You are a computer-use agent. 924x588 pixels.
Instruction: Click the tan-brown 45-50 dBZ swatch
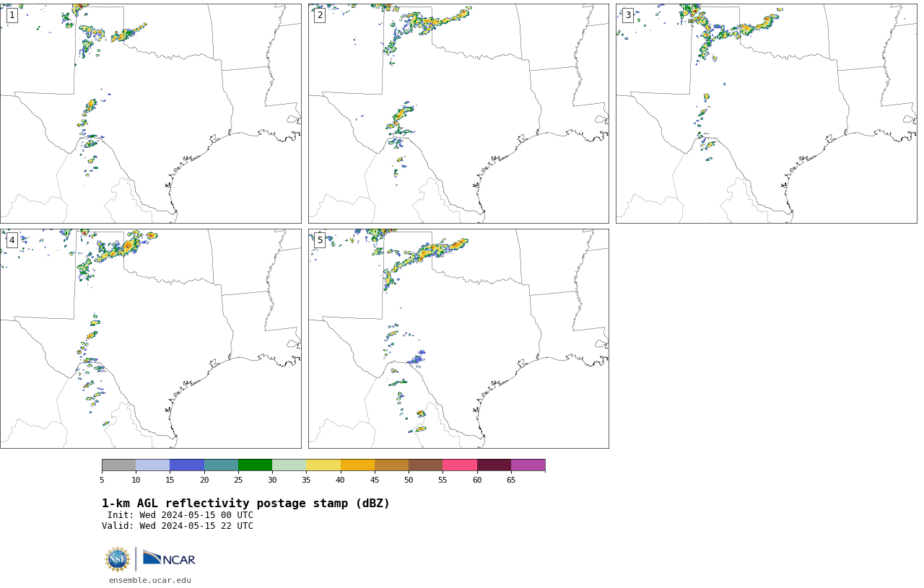pos(391,465)
